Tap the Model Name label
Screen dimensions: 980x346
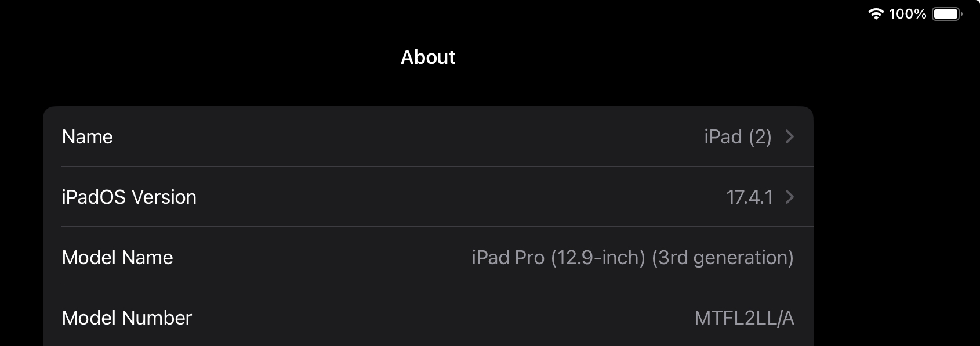[117, 257]
